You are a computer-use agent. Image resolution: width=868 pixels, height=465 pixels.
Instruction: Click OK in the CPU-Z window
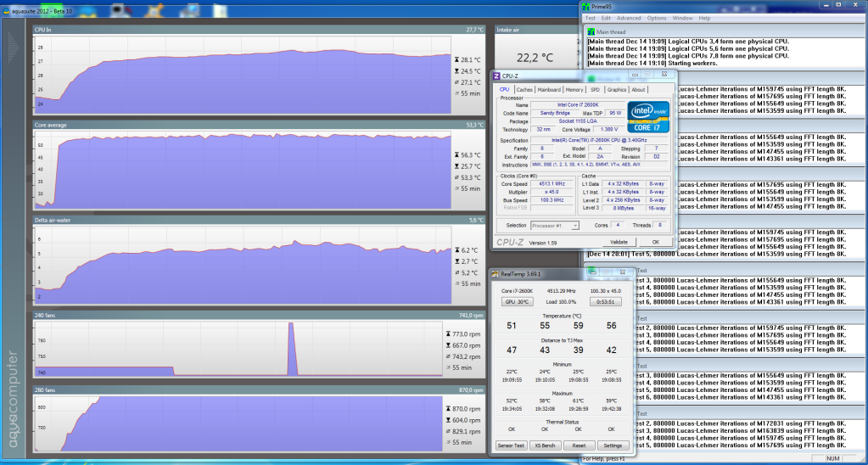pos(655,242)
